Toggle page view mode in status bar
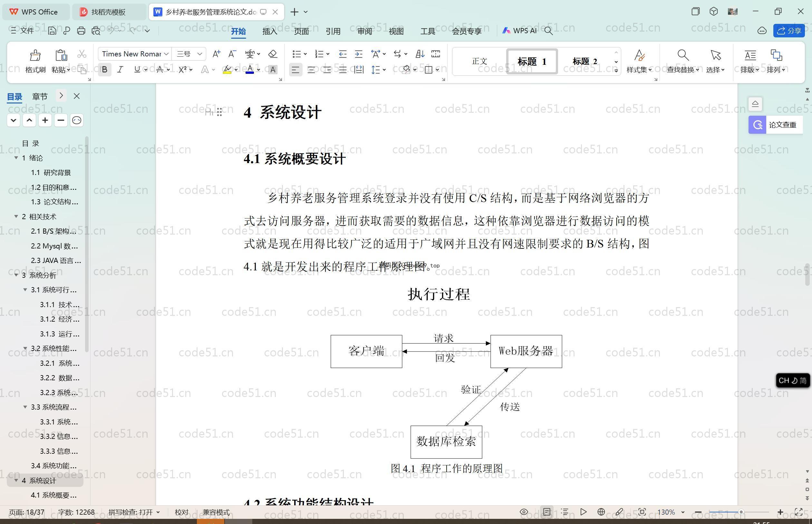The image size is (812, 524). coord(547,512)
